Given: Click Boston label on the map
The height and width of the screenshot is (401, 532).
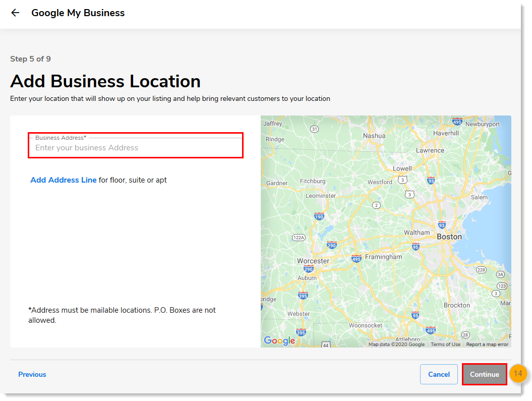Looking at the screenshot, I should 449,237.
